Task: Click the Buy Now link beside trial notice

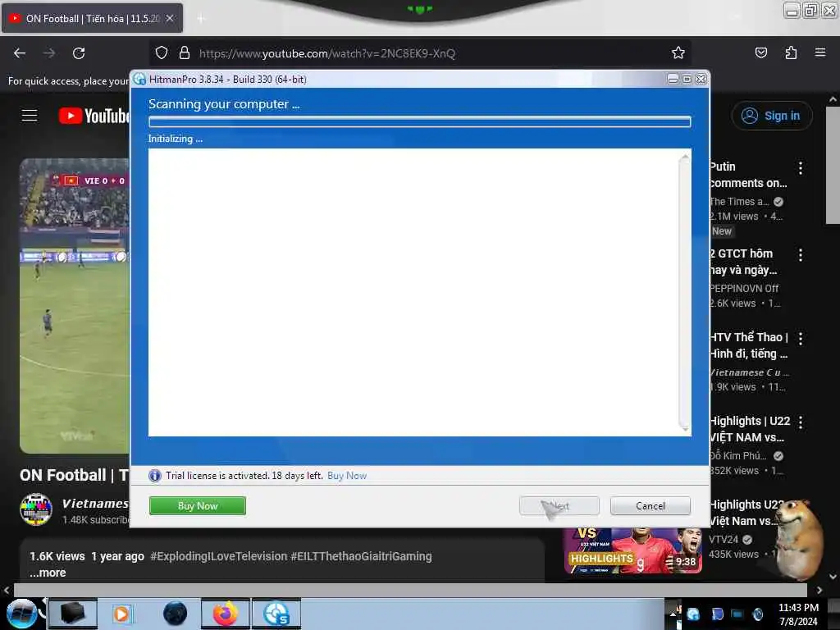Action: 347,475
